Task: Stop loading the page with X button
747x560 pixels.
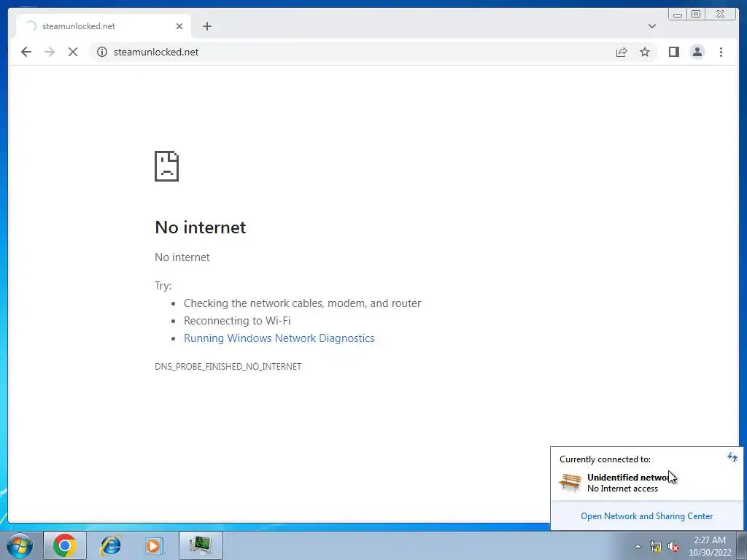Action: coord(73,52)
